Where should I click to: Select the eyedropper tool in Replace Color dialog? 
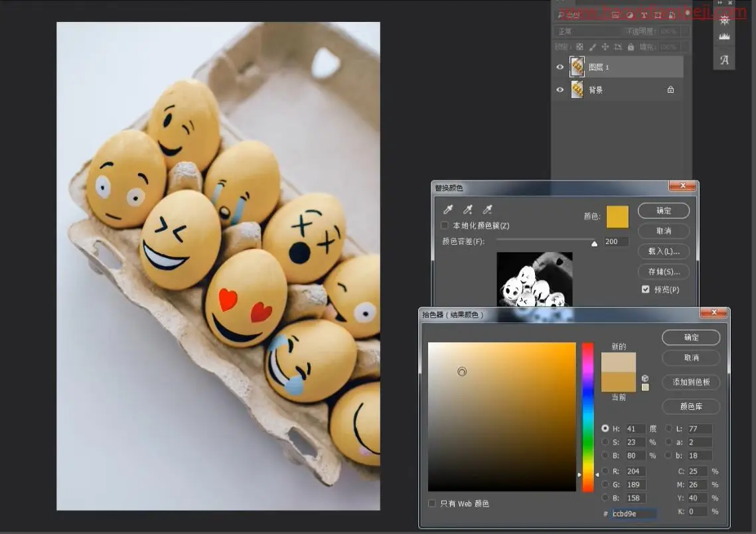point(448,209)
